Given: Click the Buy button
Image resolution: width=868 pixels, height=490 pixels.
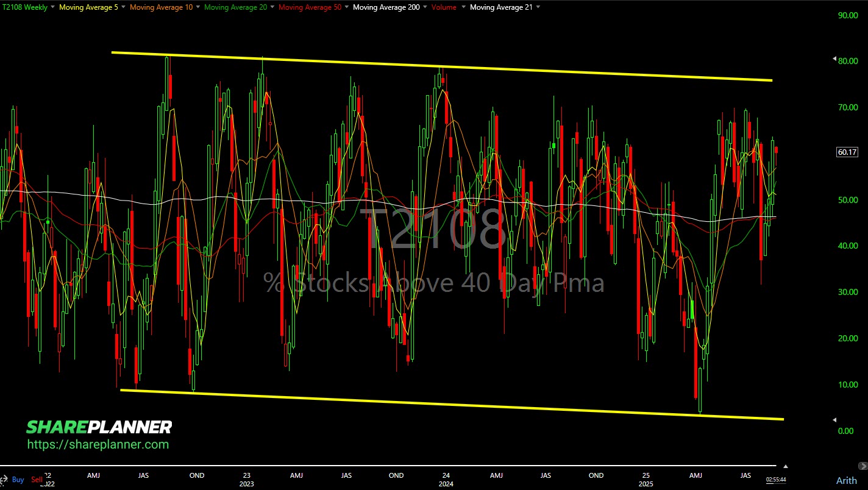Looking at the screenshot, I should click(x=18, y=480).
